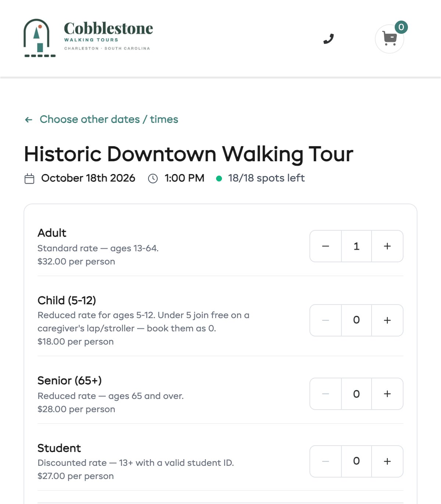Open the Cobblestone Walking Tours logo
The height and width of the screenshot is (504, 441).
pyautogui.click(x=88, y=38)
